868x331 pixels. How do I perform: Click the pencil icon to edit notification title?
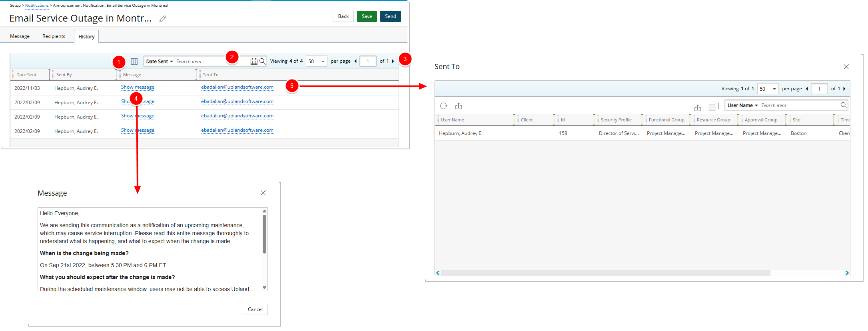coord(163,19)
